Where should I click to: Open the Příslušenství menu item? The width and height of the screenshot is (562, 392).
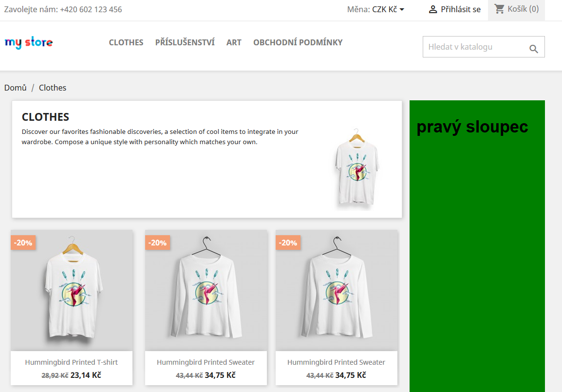(x=185, y=42)
